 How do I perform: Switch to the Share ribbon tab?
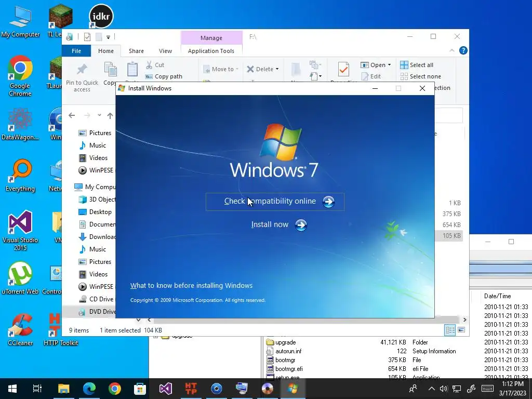pyautogui.click(x=136, y=51)
